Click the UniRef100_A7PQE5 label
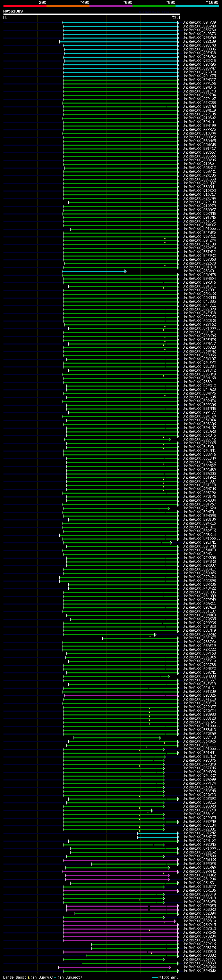222x980 pixels. coord(199,906)
